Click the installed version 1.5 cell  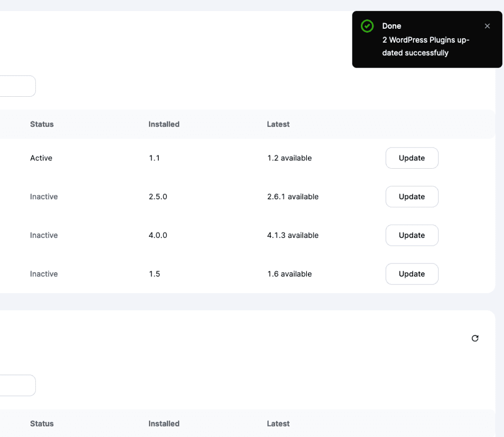click(154, 274)
